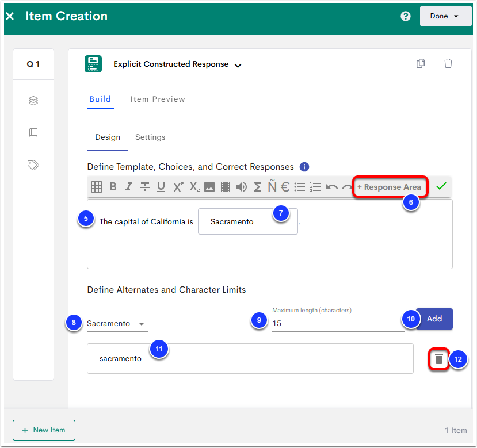Screen dimensions: 477x448
Task: Open the tags icon in left sidebar
Action: coord(33,165)
